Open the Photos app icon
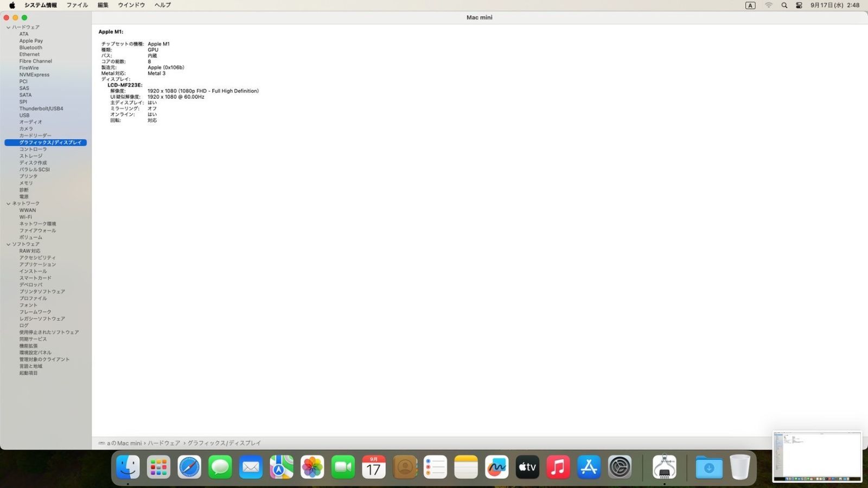 coord(312,467)
